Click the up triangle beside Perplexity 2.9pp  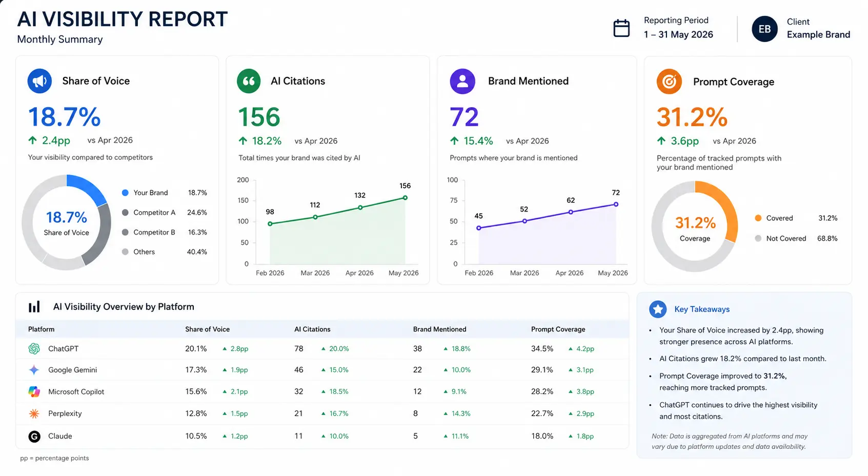571,413
